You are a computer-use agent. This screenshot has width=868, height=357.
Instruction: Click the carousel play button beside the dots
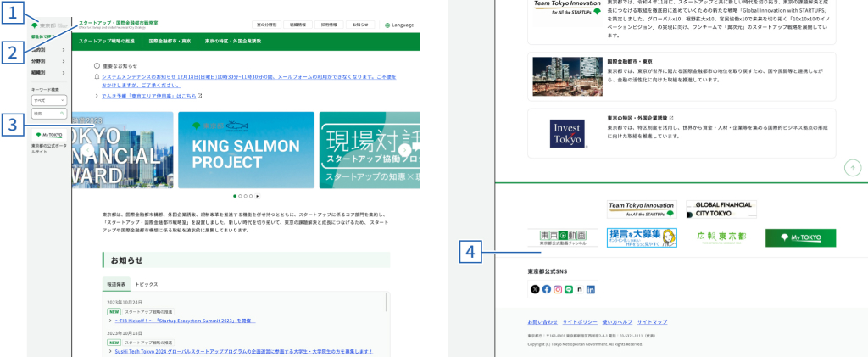257,196
